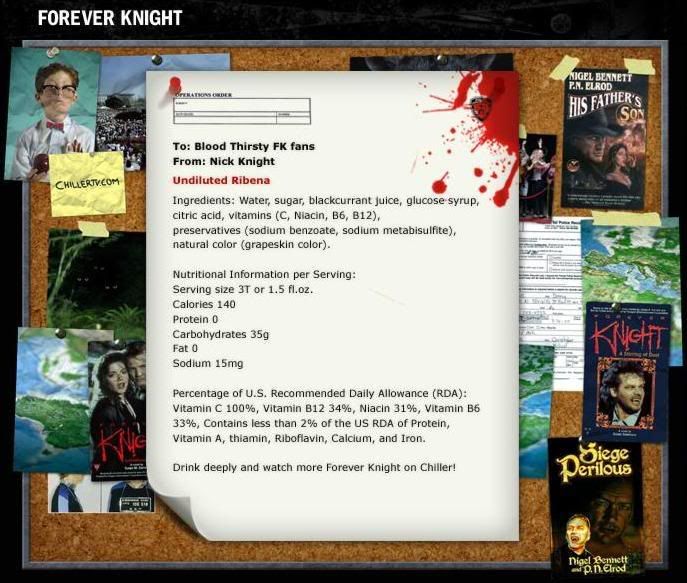Viewport: 687px width, 583px height.
Task: Select the satellite island map at left
Action: pos(52,399)
